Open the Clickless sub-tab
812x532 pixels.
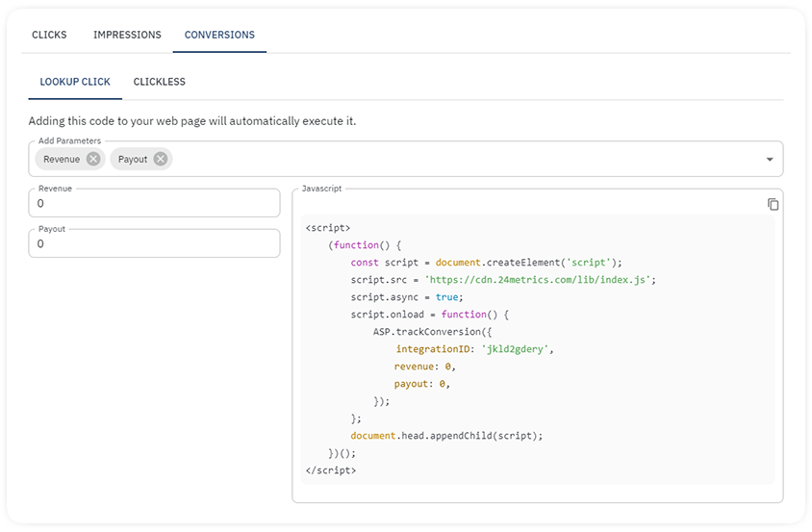tap(159, 82)
